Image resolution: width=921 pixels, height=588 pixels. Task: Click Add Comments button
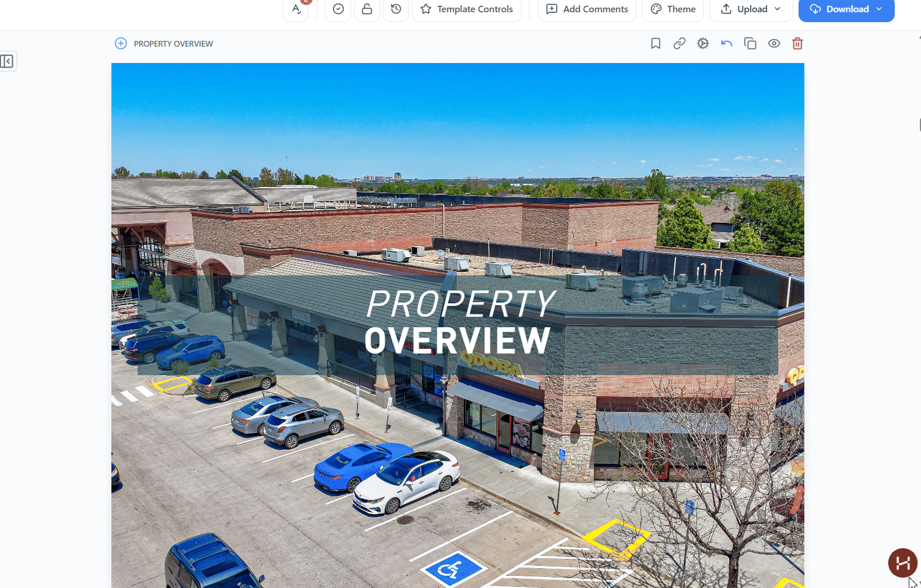(x=587, y=9)
